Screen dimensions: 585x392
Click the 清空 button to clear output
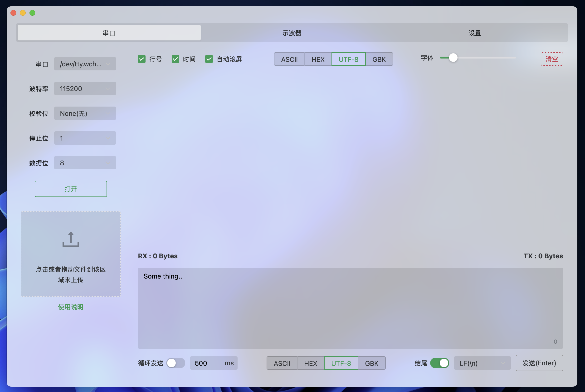point(552,59)
